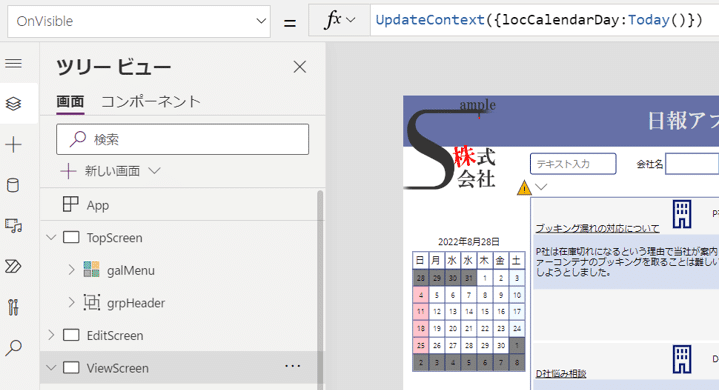
Task: Open link D社悩み相談
Action: point(561,374)
